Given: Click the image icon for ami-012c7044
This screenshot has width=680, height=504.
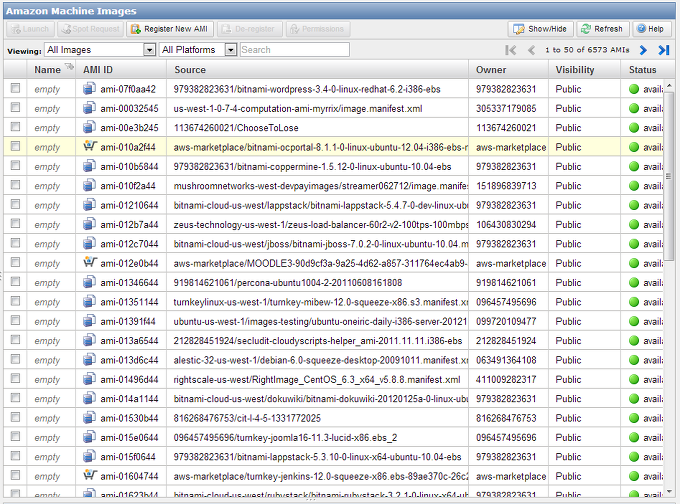Looking at the screenshot, I should pos(89,243).
